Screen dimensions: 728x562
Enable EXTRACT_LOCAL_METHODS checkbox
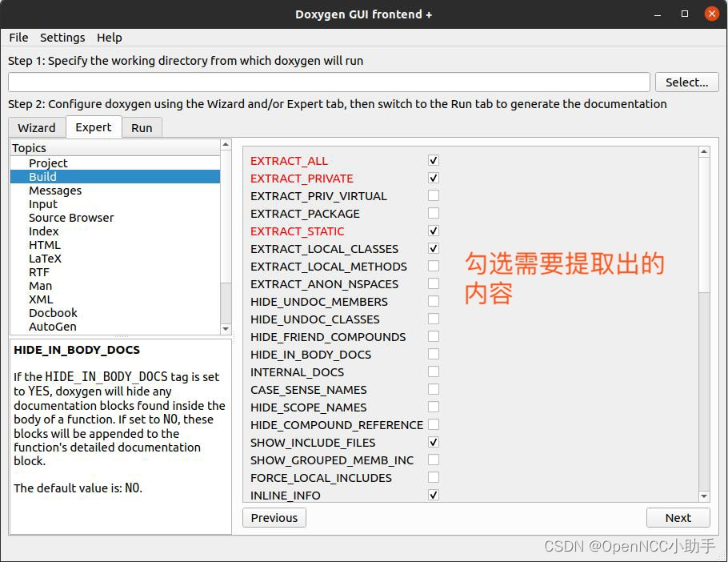pos(433,266)
